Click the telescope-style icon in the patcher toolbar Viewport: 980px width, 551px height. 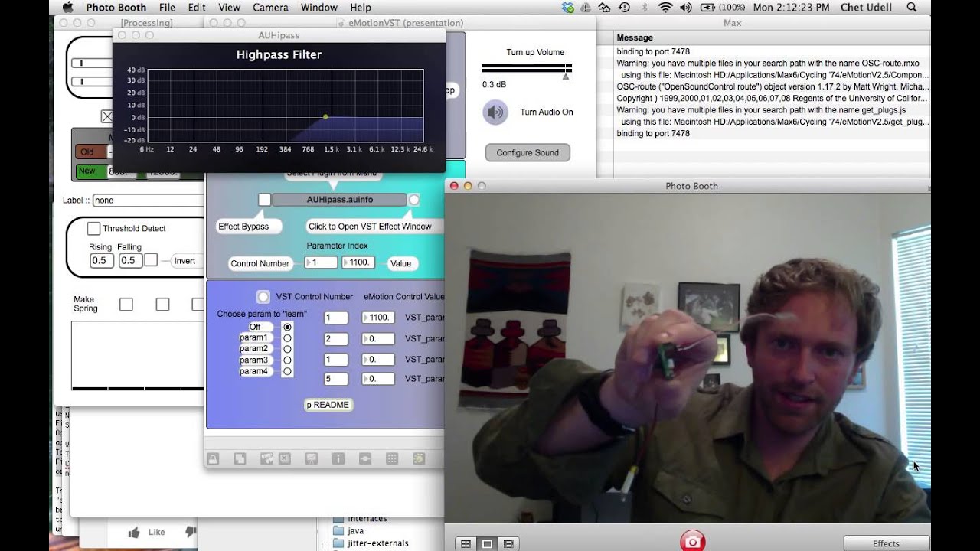click(266, 458)
